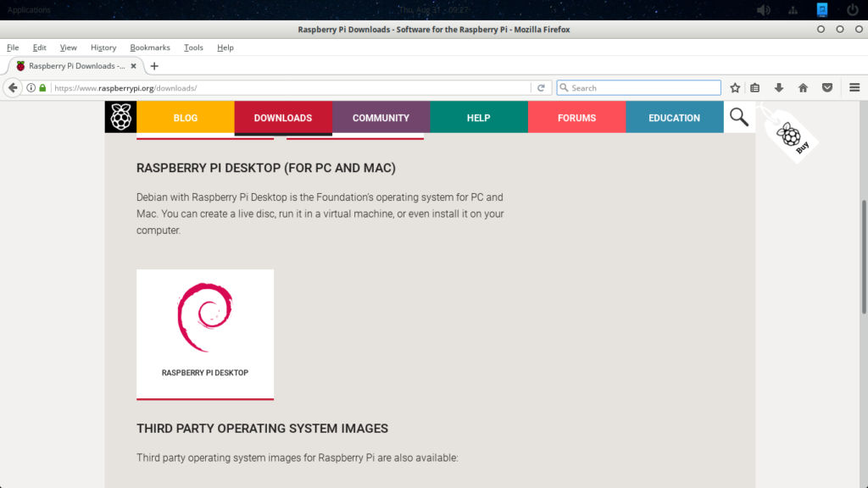Open the FORUMS navigation item
Image resolution: width=868 pixels, height=488 pixels.
pos(576,117)
